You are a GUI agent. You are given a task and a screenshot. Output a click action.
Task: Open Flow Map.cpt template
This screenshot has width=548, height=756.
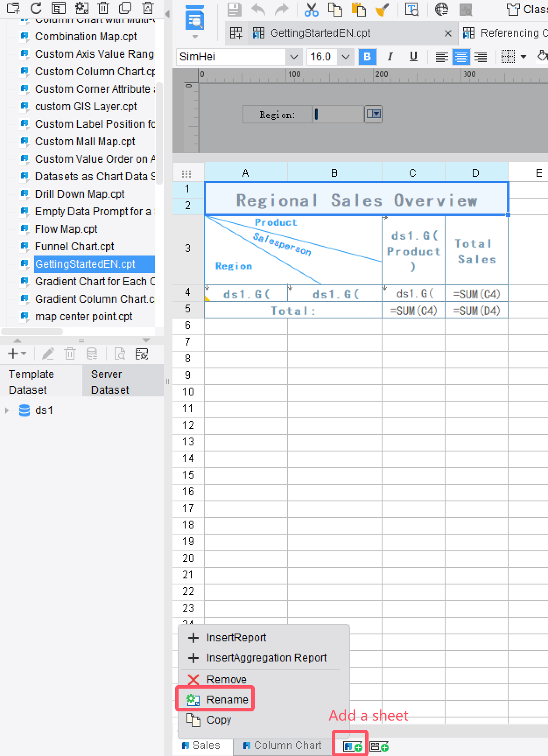click(x=66, y=229)
